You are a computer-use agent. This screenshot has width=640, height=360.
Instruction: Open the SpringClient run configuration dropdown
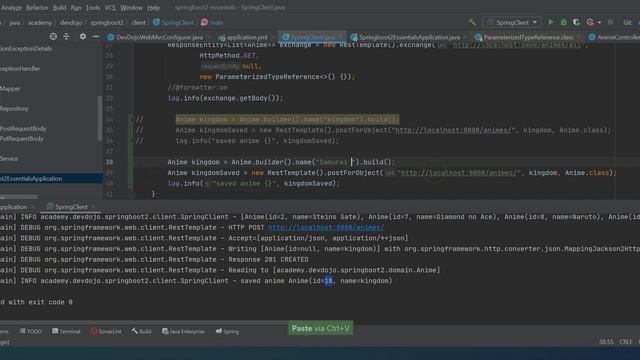512,22
